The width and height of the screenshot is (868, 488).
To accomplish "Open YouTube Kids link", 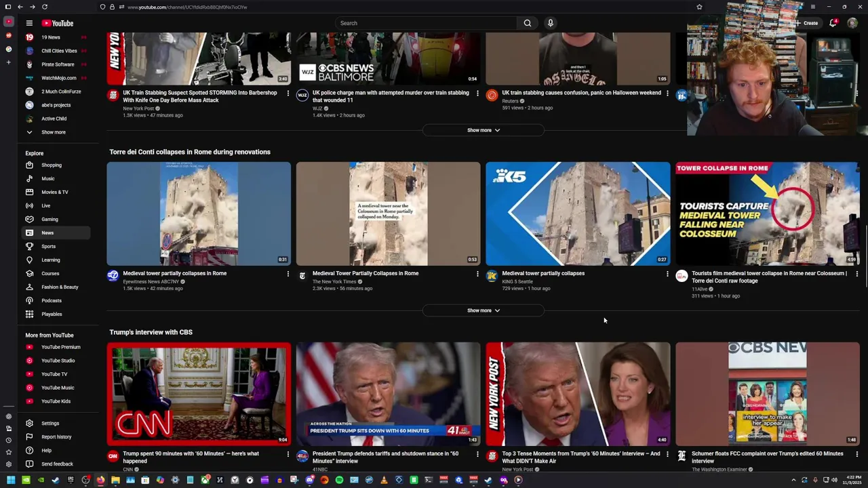I will tap(56, 401).
